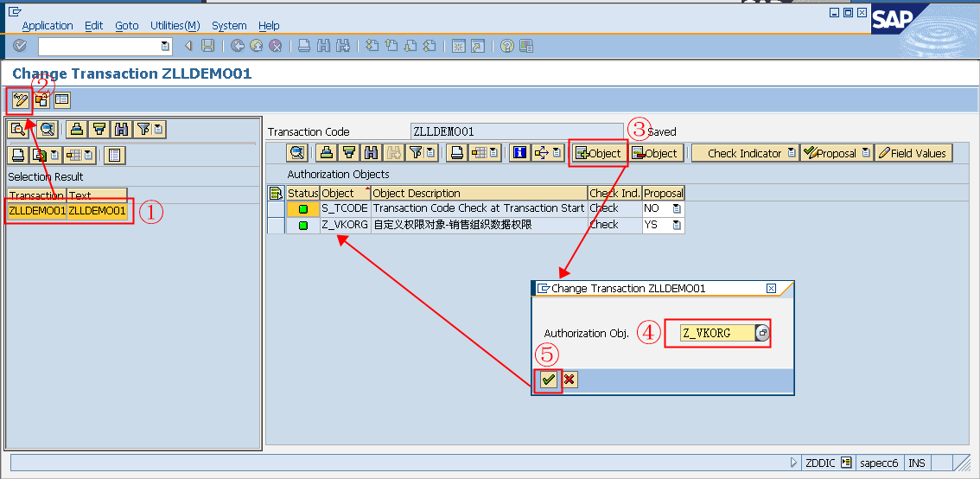Click the S_TCODE object cell
Viewport: 980px width, 479px height.
click(x=345, y=208)
